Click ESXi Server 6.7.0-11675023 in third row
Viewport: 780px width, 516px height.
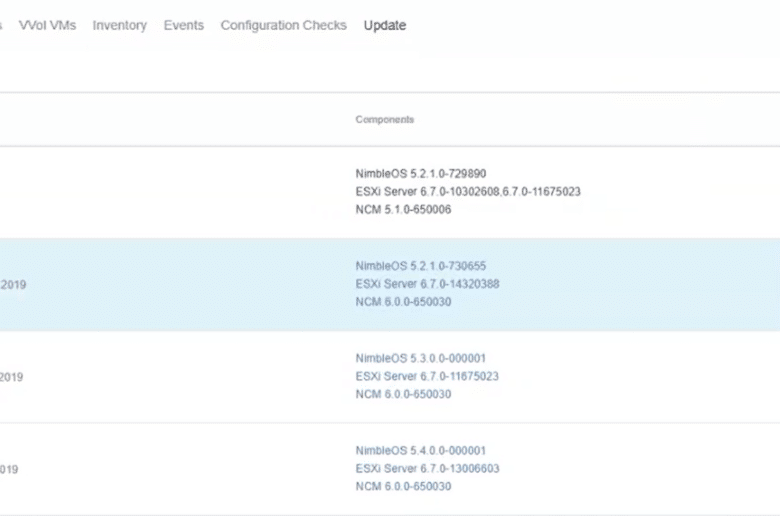pyautogui.click(x=427, y=376)
